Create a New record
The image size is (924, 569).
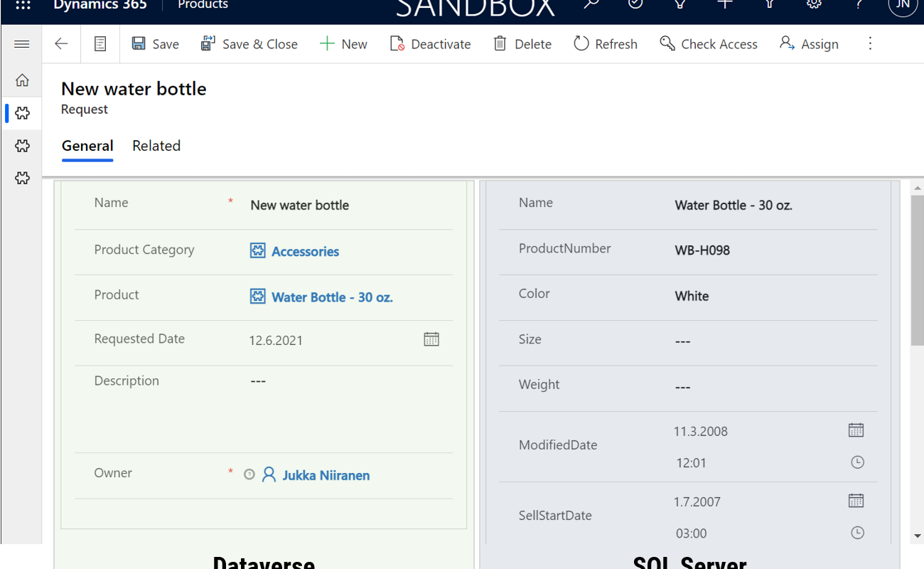coord(343,44)
